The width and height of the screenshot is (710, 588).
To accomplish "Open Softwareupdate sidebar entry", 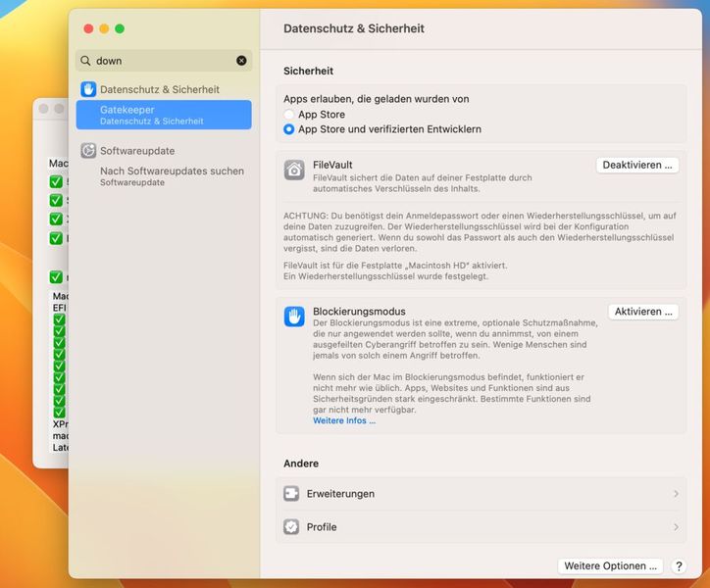I will click(164, 150).
